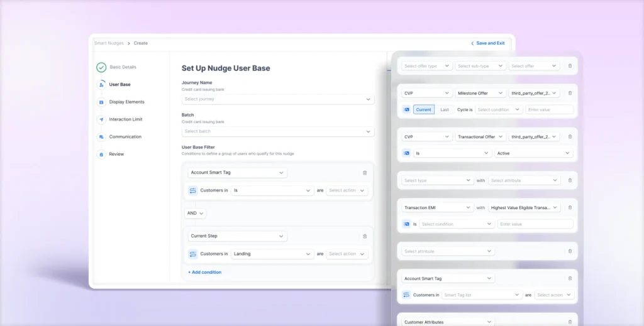Select the Current cycle toggle option
Viewport: 644px width, 326px height.
click(x=423, y=109)
